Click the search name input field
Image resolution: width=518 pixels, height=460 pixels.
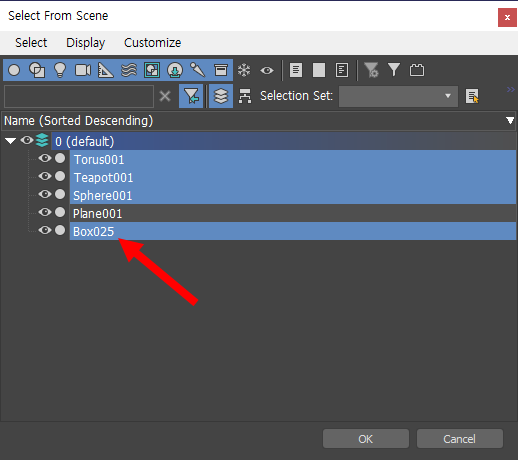coord(79,96)
